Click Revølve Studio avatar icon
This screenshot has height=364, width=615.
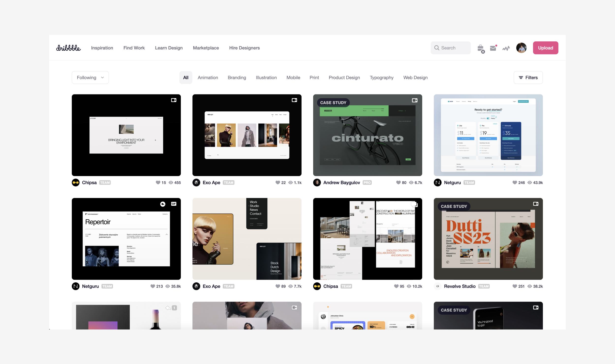[438, 286]
